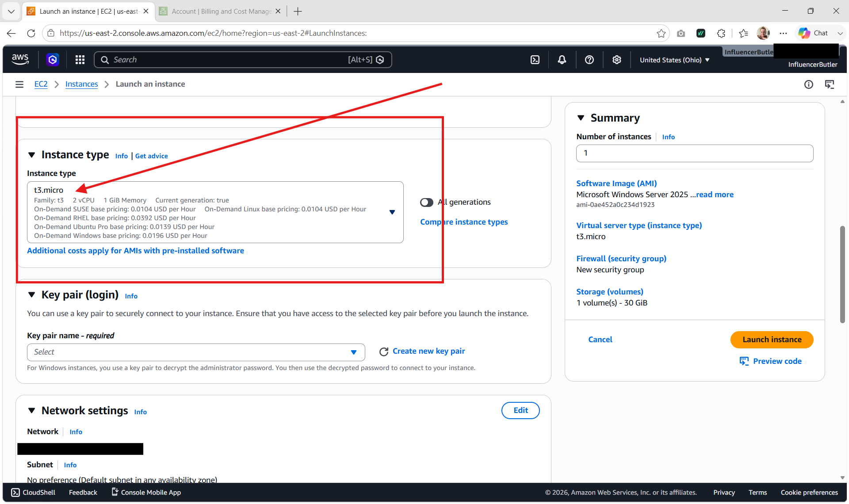Open Instance type Info link
The image size is (849, 504).
coord(121,156)
